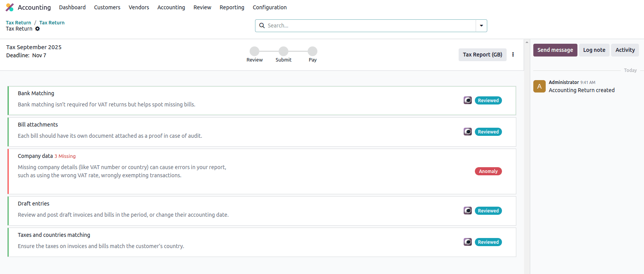Click Send message button
Screen dimensions: 644x274
point(555,50)
